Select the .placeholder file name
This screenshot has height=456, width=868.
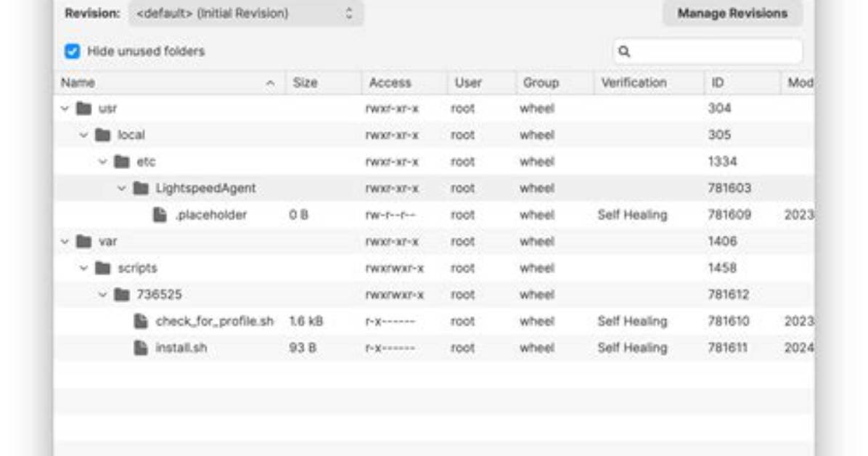click(211, 215)
